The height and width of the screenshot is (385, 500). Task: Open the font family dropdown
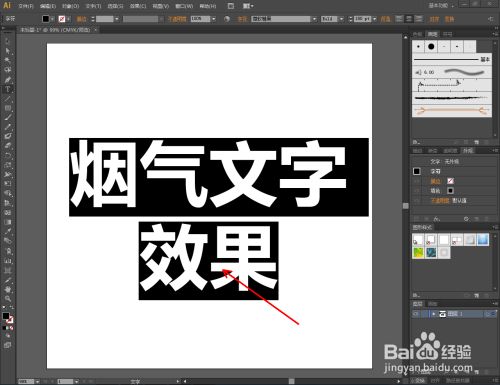tap(314, 19)
